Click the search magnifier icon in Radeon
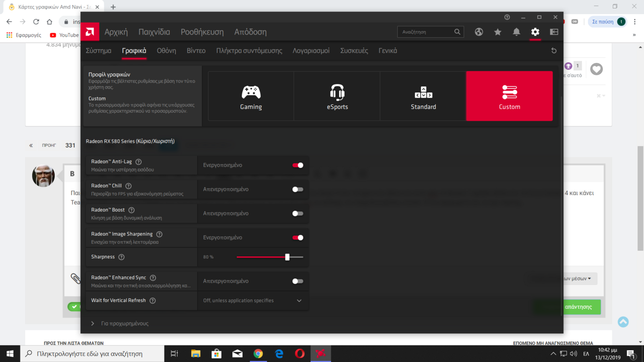This screenshot has width=644, height=362. 457,32
